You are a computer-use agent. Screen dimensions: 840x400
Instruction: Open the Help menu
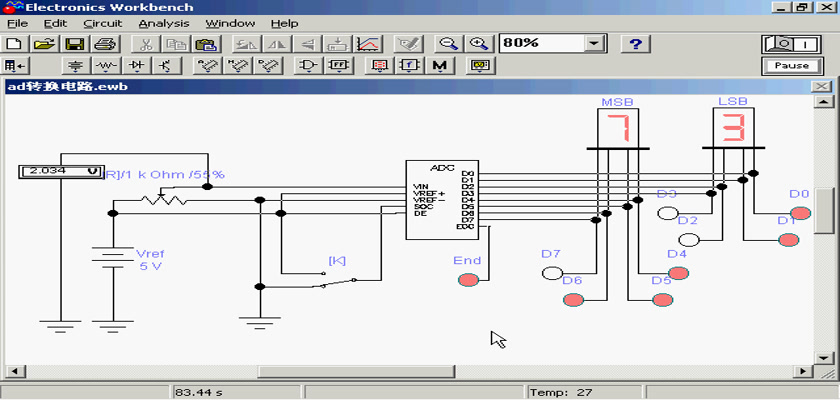(x=284, y=24)
